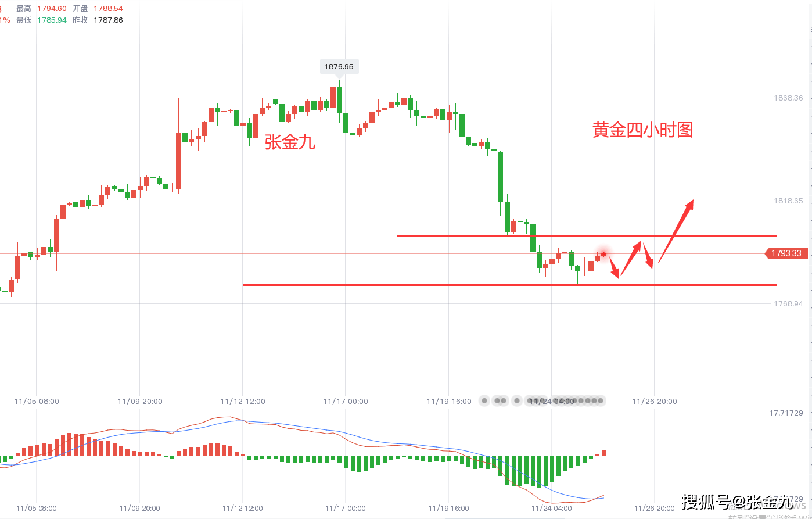Click 11/26 20:00 on the main chart time axis

click(x=654, y=401)
